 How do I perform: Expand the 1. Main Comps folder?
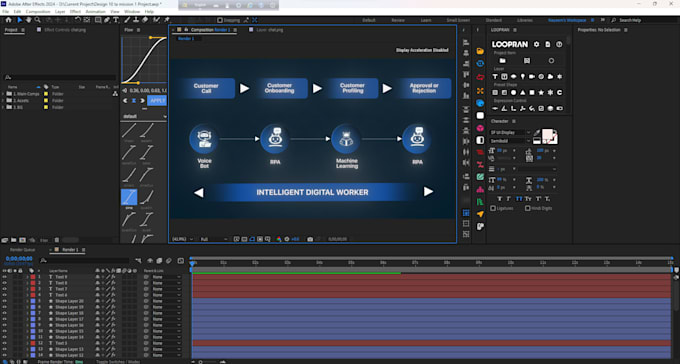pos(3,94)
